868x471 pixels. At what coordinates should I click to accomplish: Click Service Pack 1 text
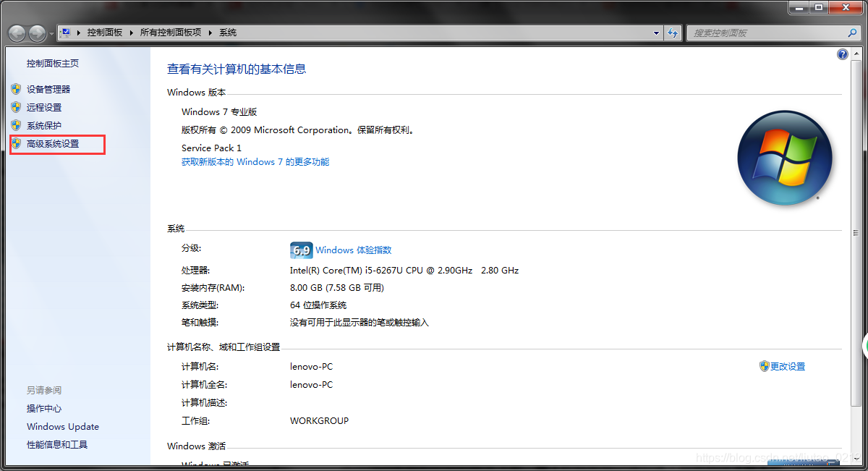[x=211, y=148]
